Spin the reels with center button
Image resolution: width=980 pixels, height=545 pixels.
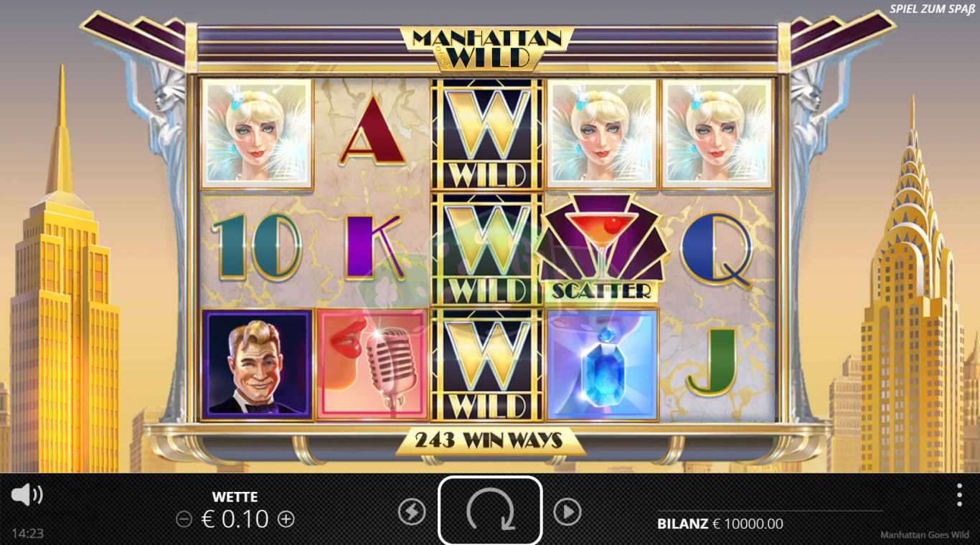(x=490, y=511)
